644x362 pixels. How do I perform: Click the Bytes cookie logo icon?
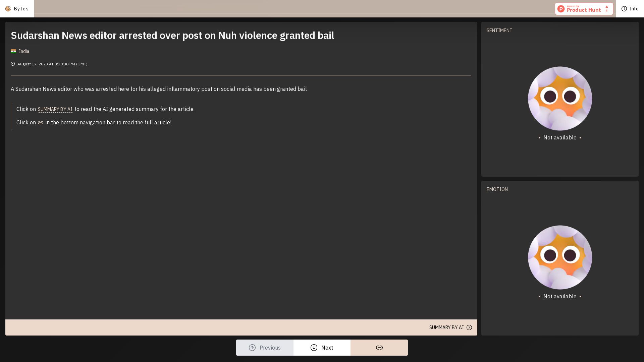click(8, 9)
